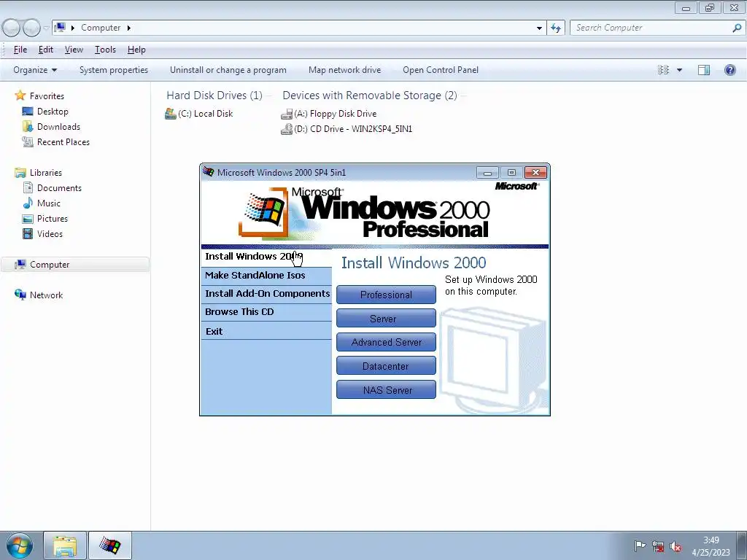Go back with the Explorer back arrow
Viewport: 747px width, 560px height.
(x=11, y=28)
